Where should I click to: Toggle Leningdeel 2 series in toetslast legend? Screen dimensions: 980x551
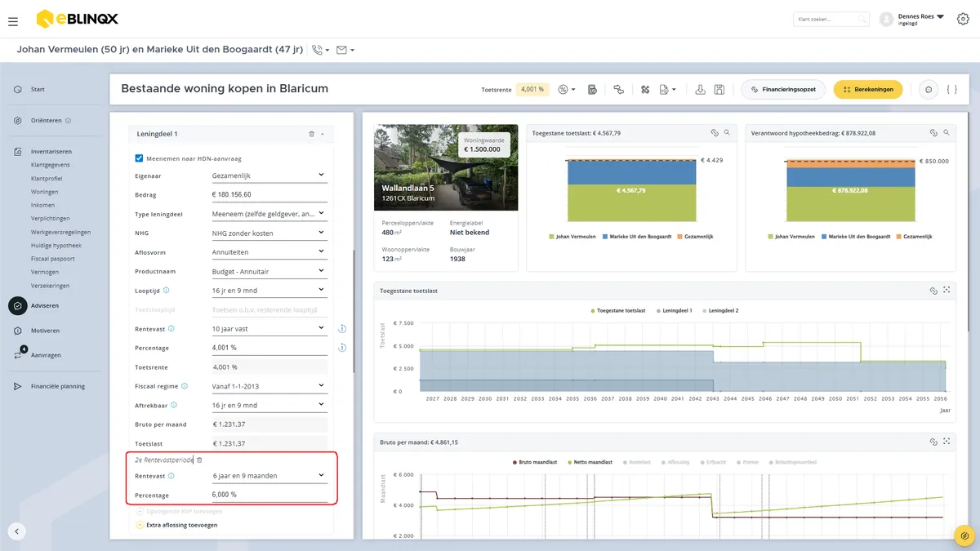(x=720, y=311)
